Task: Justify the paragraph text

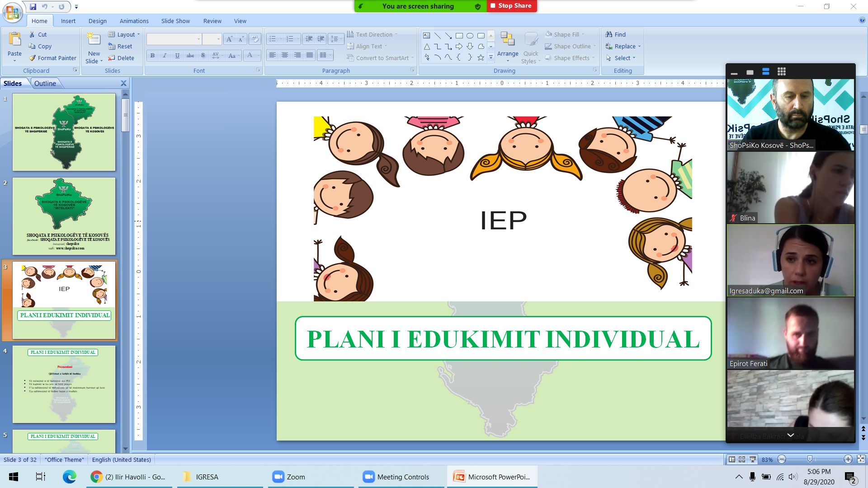Action: point(310,55)
